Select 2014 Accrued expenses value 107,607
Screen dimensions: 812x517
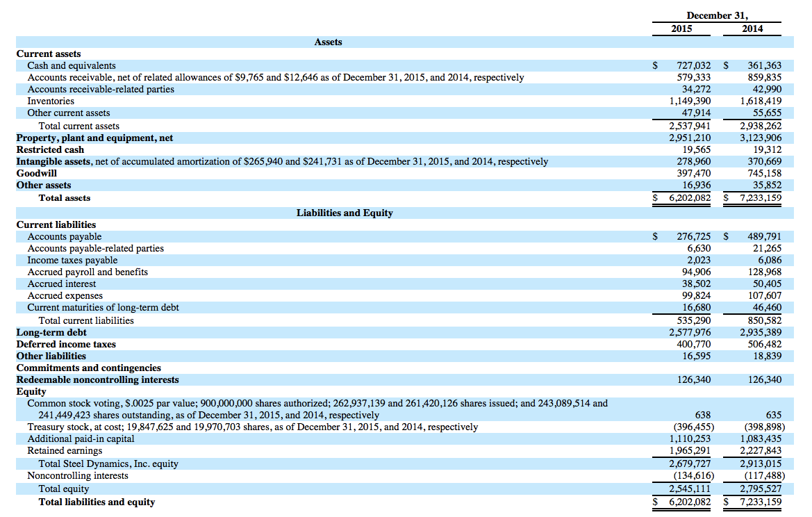pos(764,296)
